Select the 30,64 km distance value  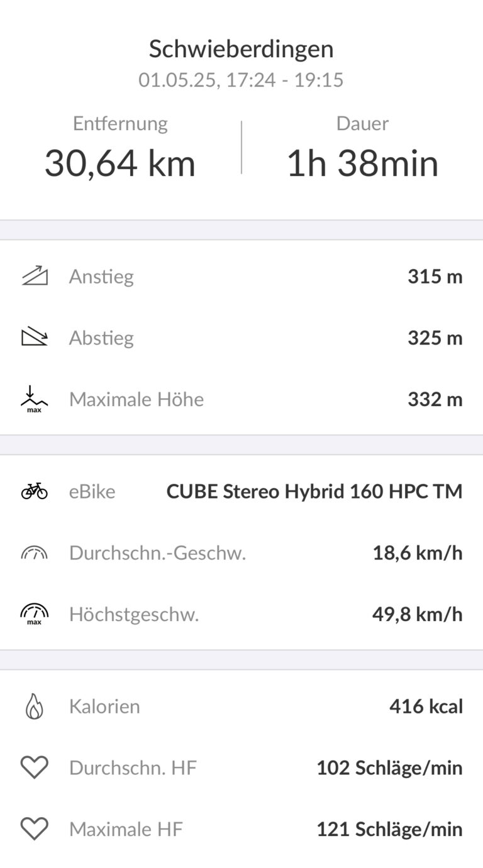click(120, 163)
